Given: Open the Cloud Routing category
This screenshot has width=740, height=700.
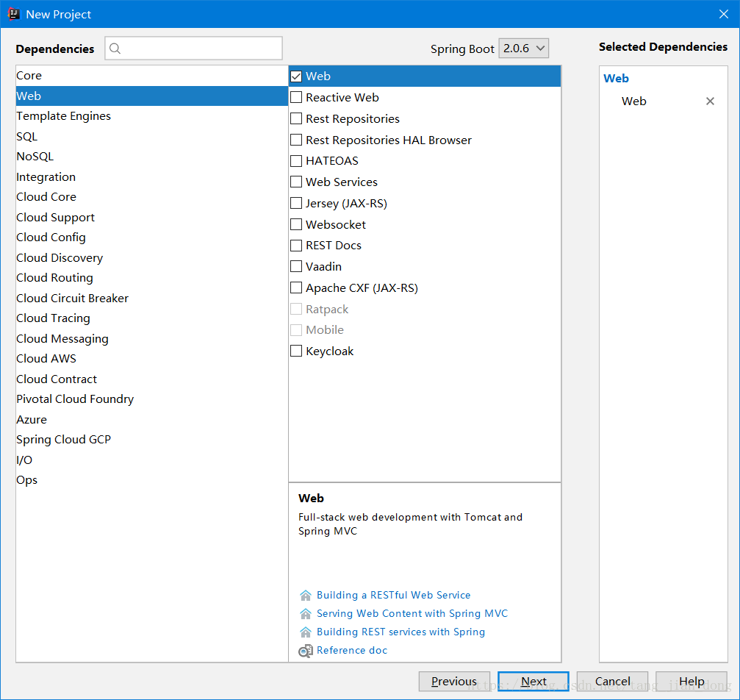Looking at the screenshot, I should tap(151, 278).
